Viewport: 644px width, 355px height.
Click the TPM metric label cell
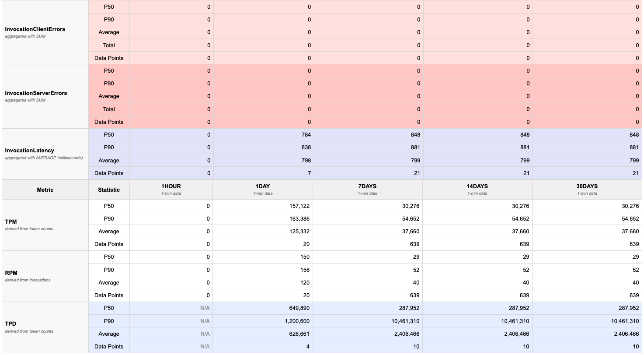[11, 222]
